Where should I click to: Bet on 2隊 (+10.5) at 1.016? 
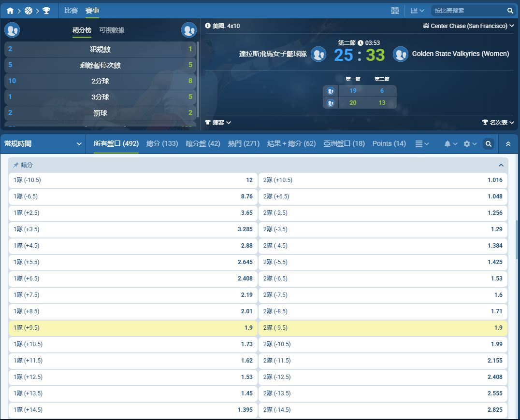[x=383, y=180]
